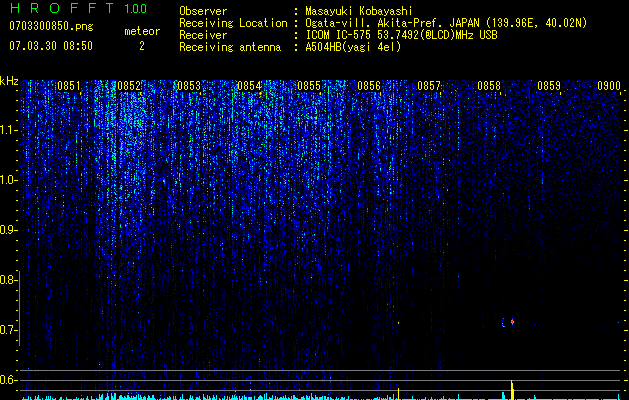Click the 'Receiving Location' label
The height and width of the screenshot is (400, 629).
(x=233, y=23)
